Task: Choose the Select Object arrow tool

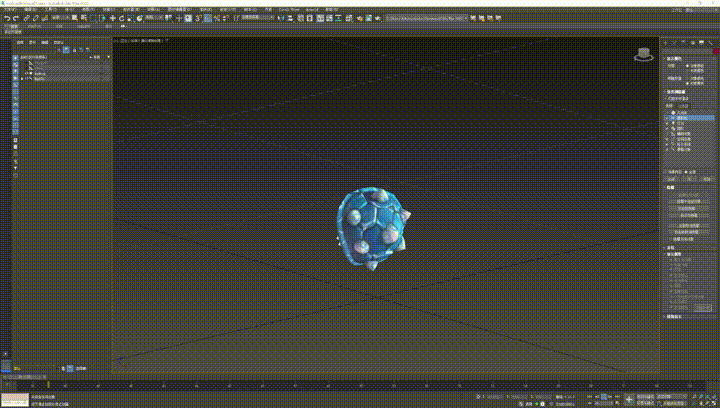Action: pyautogui.click(x=75, y=18)
